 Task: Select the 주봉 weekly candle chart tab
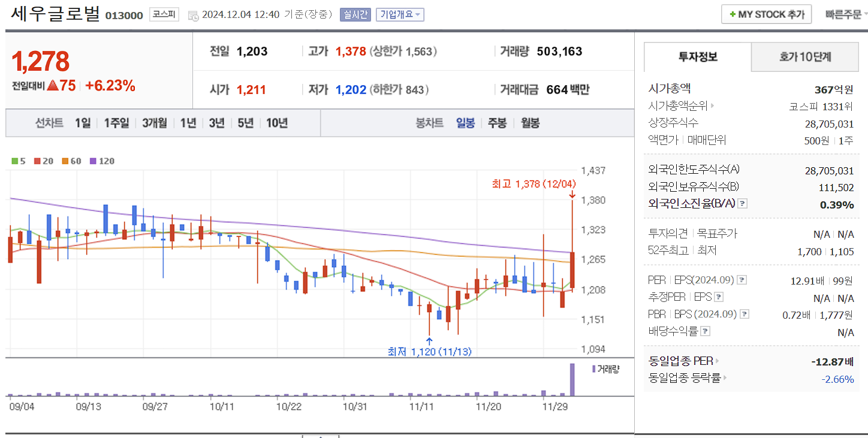click(x=497, y=123)
